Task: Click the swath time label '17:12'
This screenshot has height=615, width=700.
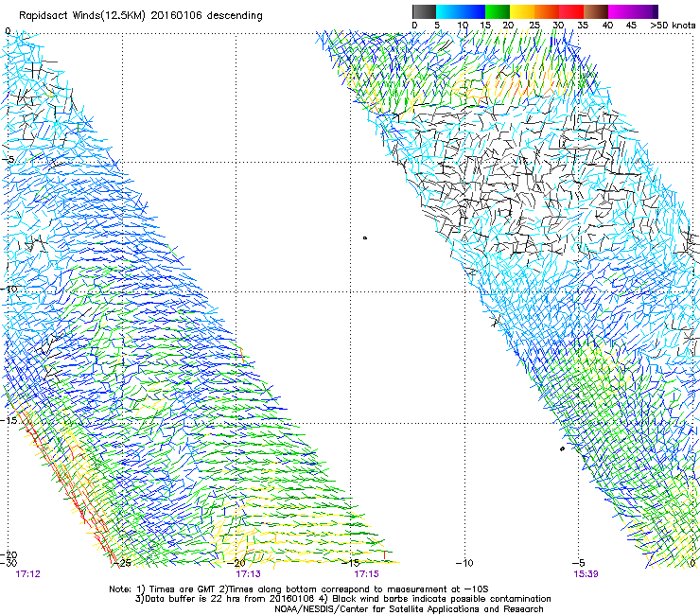Action: point(27,574)
